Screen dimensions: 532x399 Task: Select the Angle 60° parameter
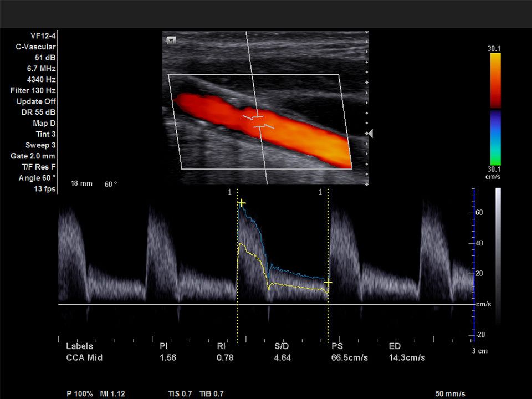pos(39,178)
